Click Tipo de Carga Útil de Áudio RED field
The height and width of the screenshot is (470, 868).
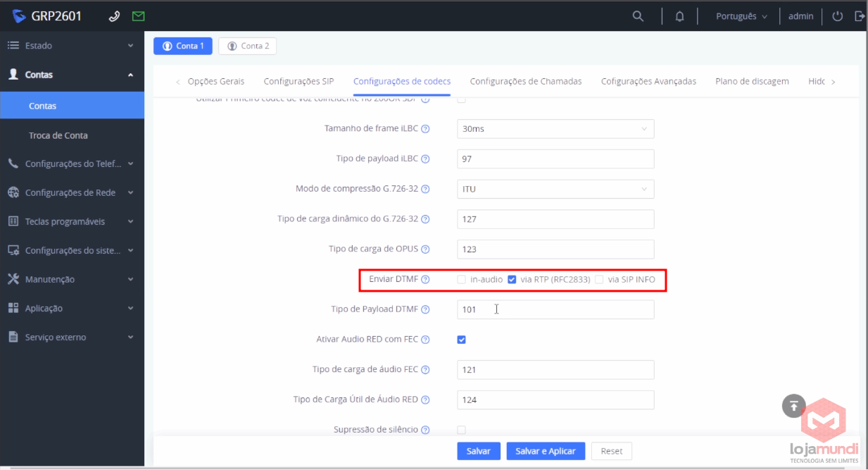[555, 400]
